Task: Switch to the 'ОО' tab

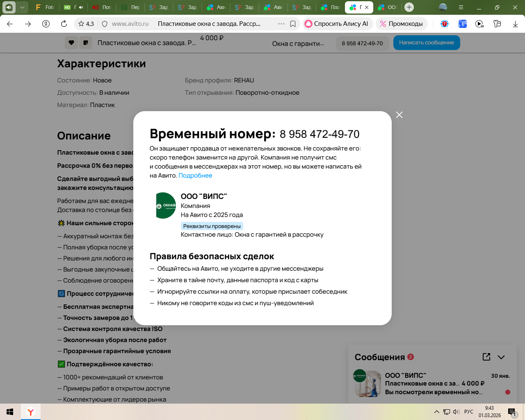Action: 387,7
